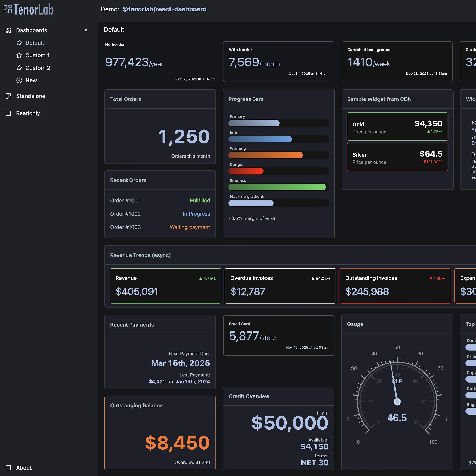Toggle the favorite star on Default dashboard
This screenshot has height=476, width=476.
click(19, 43)
